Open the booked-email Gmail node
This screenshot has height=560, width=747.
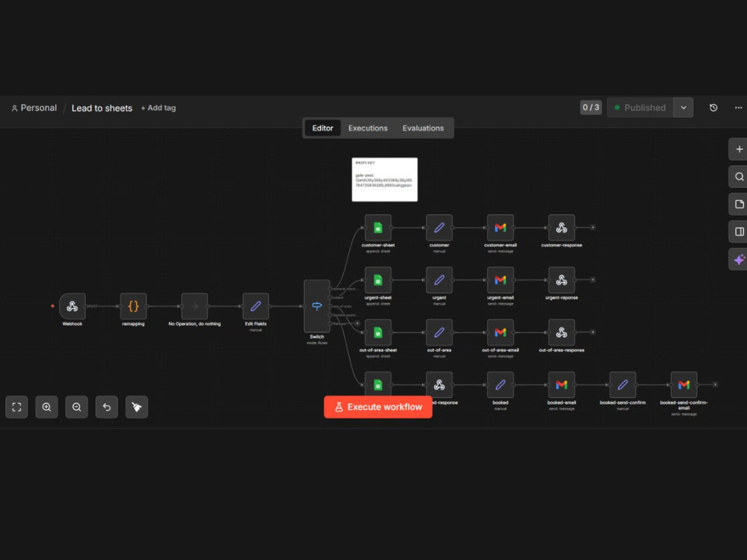[562, 385]
